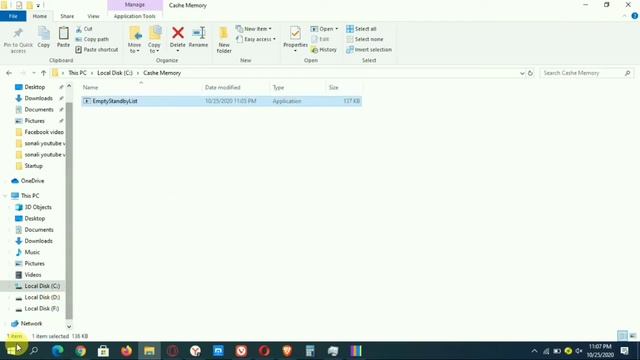This screenshot has width=640, height=360.
Task: Sort by Date modified column
Action: click(236, 87)
